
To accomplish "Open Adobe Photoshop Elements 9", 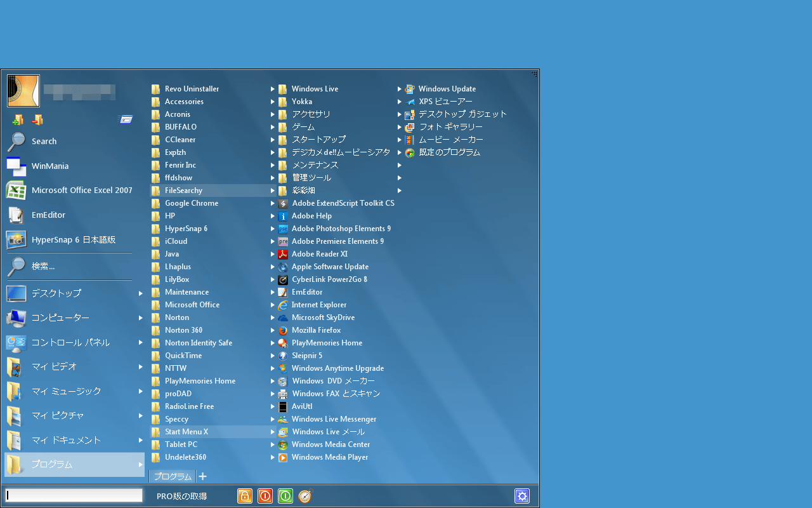I will coord(334,229).
